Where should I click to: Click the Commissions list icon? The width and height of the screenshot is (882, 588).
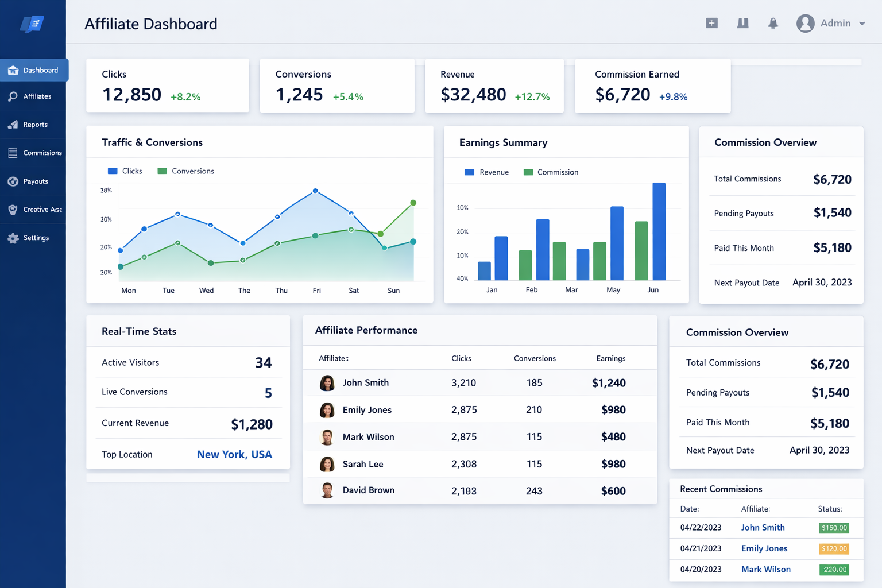(13, 153)
